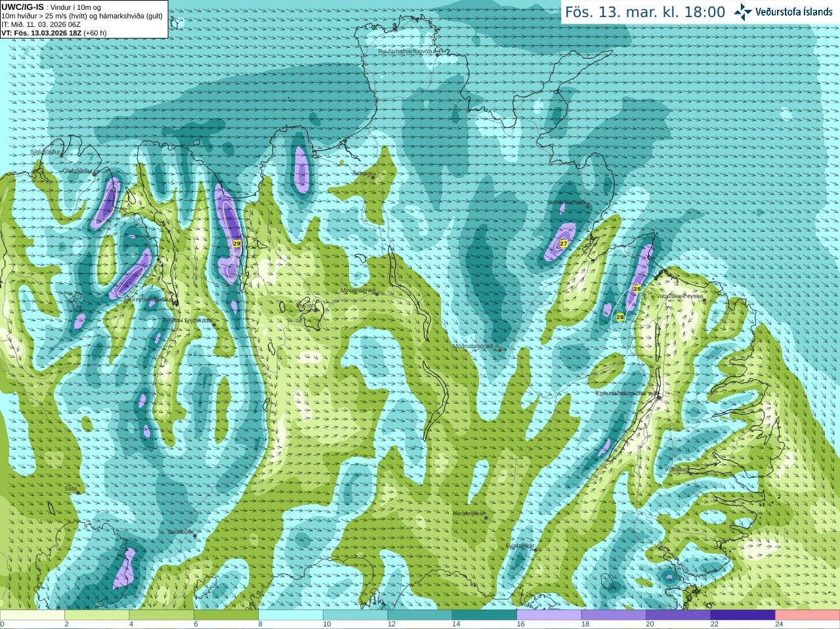Click the Kárahnjúkar station dot
This screenshot has width=840, height=629.
pos(486,518)
